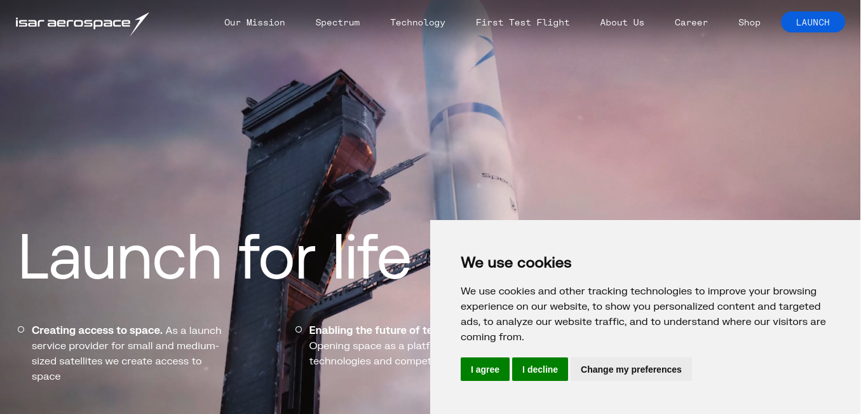
Task: Go to the Spectrum page
Action: coord(337,22)
